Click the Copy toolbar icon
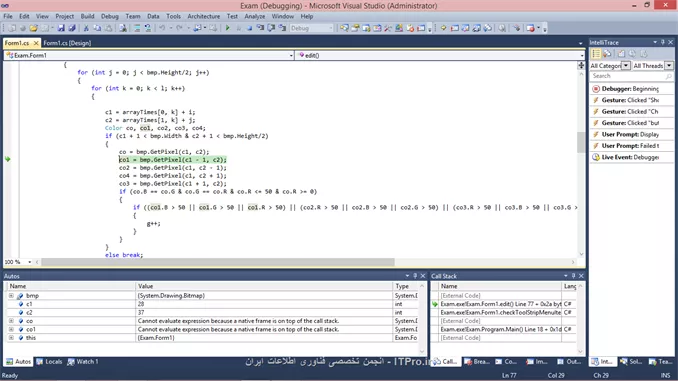Image resolution: width=678 pixels, height=381 pixels. point(97,28)
